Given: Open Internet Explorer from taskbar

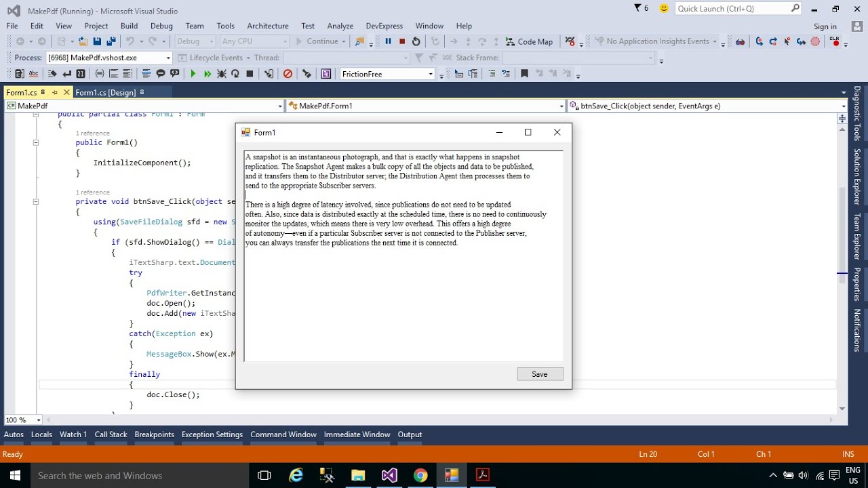Looking at the screenshot, I should click(x=296, y=475).
